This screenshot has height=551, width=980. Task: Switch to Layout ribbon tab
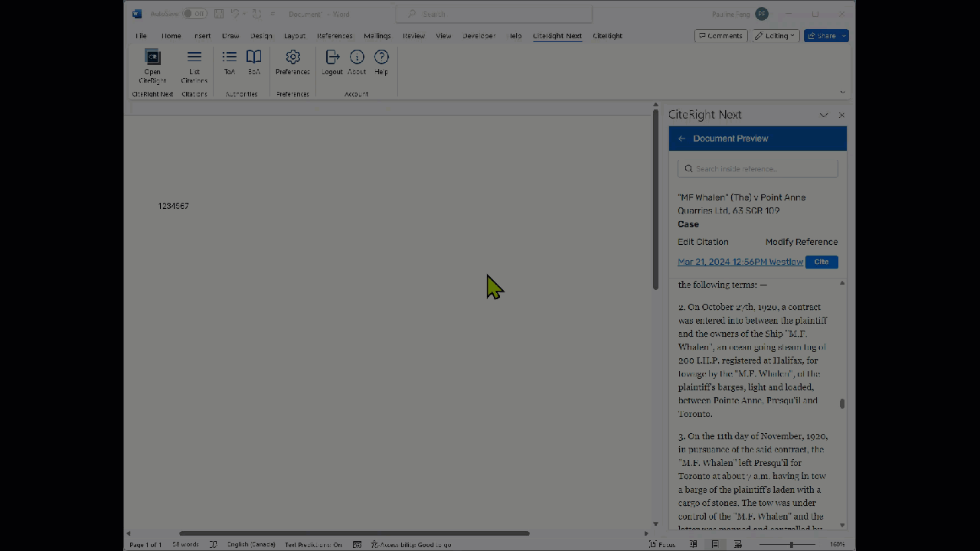[x=295, y=36]
